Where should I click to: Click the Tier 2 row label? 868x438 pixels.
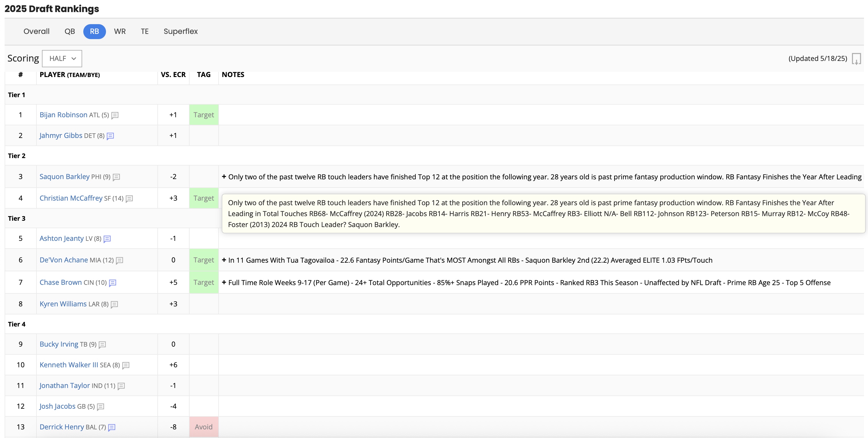tap(16, 156)
